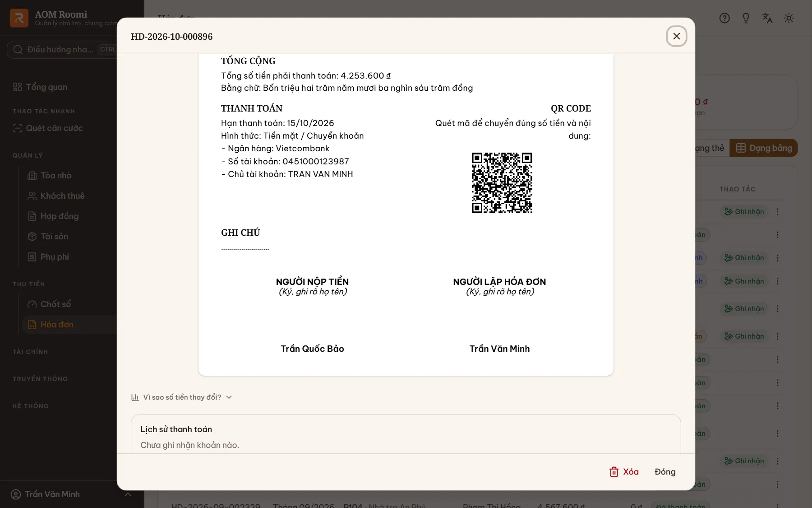Expand the TÀI CHÍNH sidebar section
This screenshot has height=508, width=812.
click(30, 352)
